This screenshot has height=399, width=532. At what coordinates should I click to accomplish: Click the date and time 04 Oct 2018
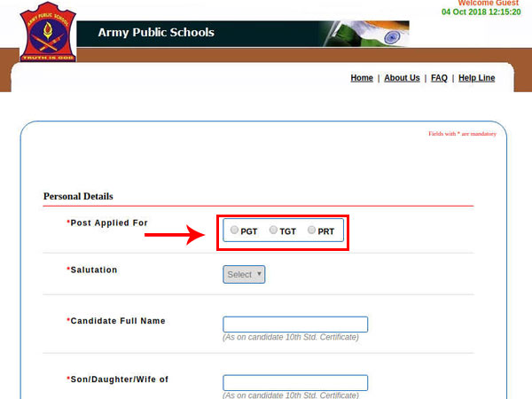481,12
